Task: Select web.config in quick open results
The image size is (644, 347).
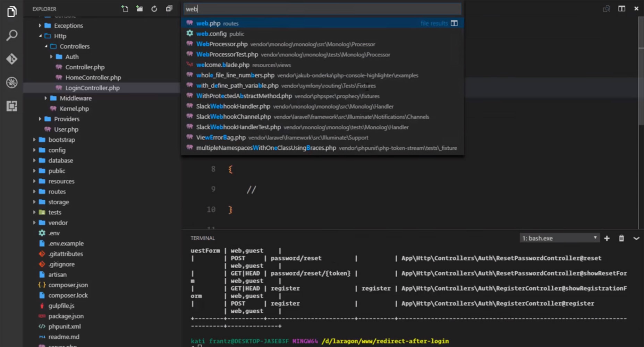Action: click(x=211, y=34)
